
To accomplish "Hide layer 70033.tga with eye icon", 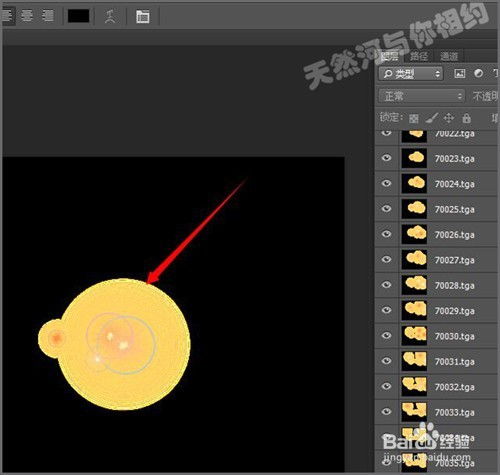I will 386,411.
